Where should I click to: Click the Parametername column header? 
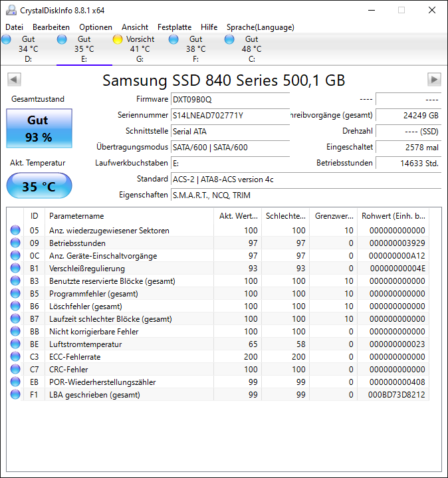point(129,216)
